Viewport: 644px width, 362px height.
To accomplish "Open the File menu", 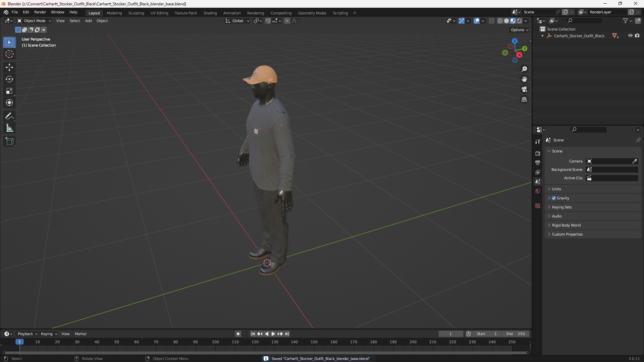I will click(x=15, y=12).
